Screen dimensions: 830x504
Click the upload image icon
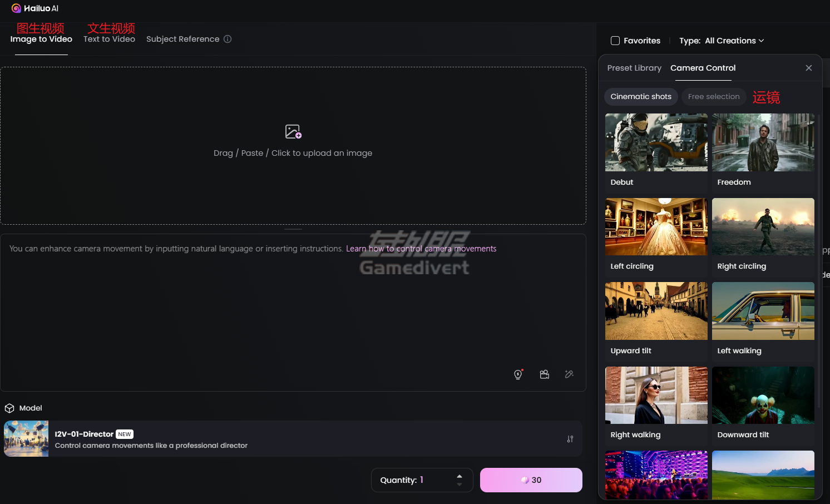coord(293,132)
